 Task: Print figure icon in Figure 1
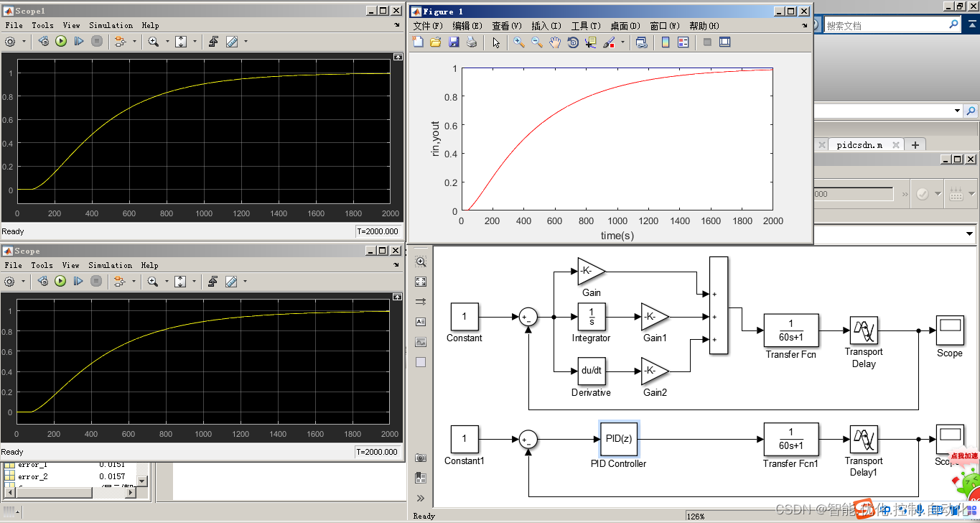[472, 42]
